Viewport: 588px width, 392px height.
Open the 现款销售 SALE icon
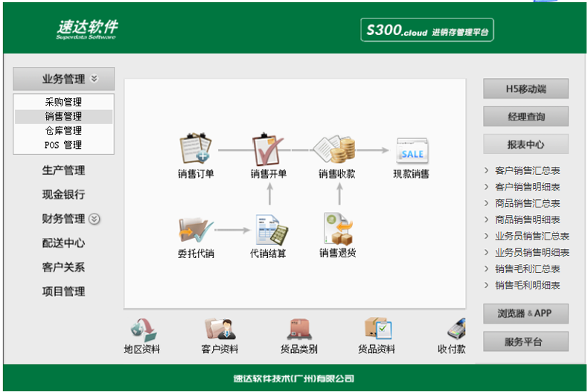412,150
